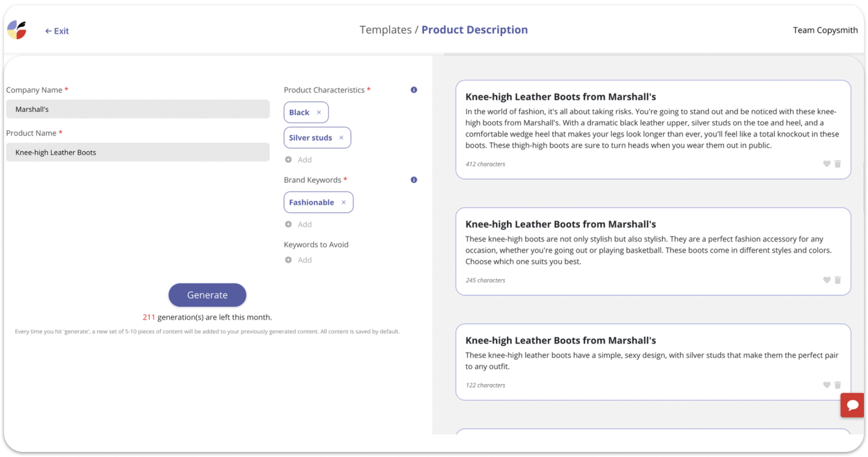Favorite the 245 characters description
Image resolution: width=868 pixels, height=457 pixels.
tap(826, 280)
